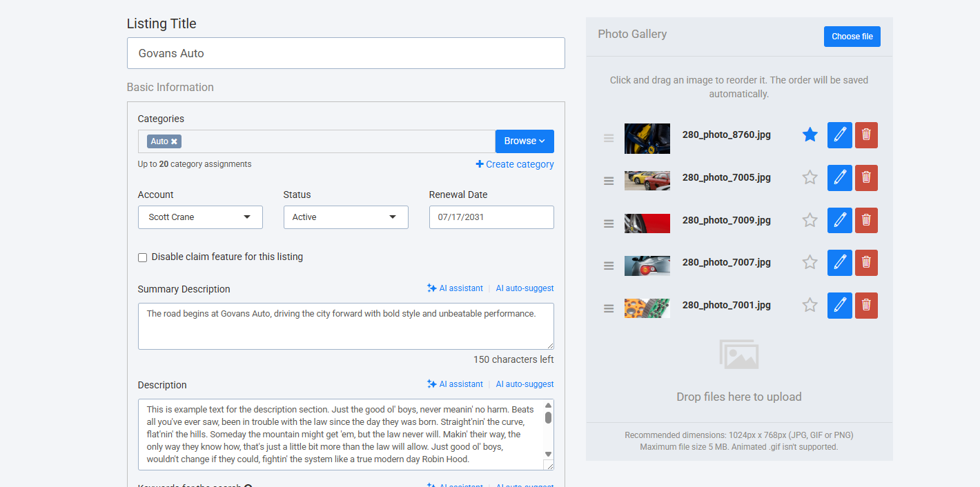Grab the reorder handle for 280_photo_7007.jpg
This screenshot has height=487, width=980.
(609, 266)
